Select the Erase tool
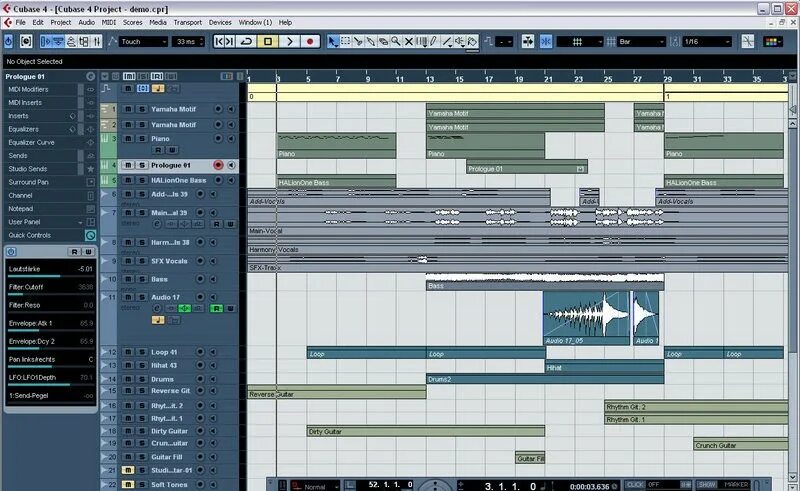The height and width of the screenshot is (491, 800). pos(383,41)
